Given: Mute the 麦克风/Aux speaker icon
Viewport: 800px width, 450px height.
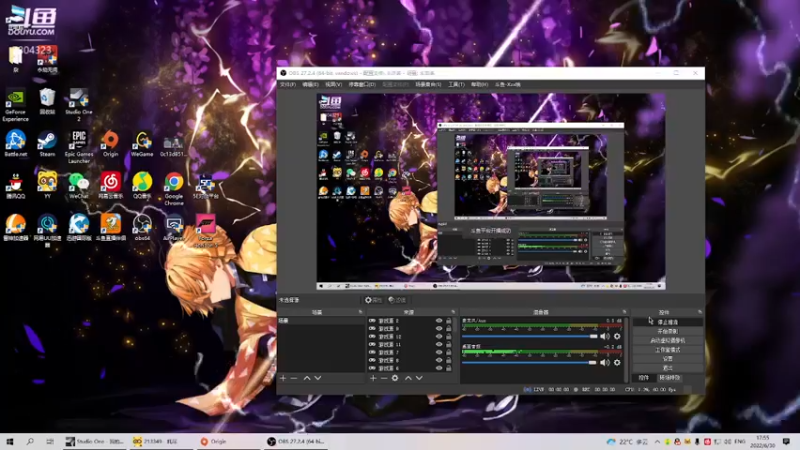Looking at the screenshot, I should click(605, 336).
